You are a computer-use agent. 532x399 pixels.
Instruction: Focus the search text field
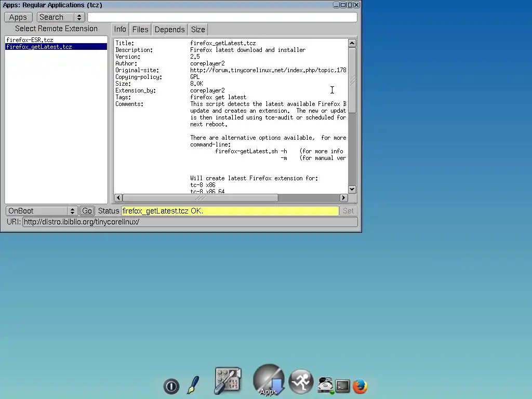pyautogui.click(x=222, y=17)
